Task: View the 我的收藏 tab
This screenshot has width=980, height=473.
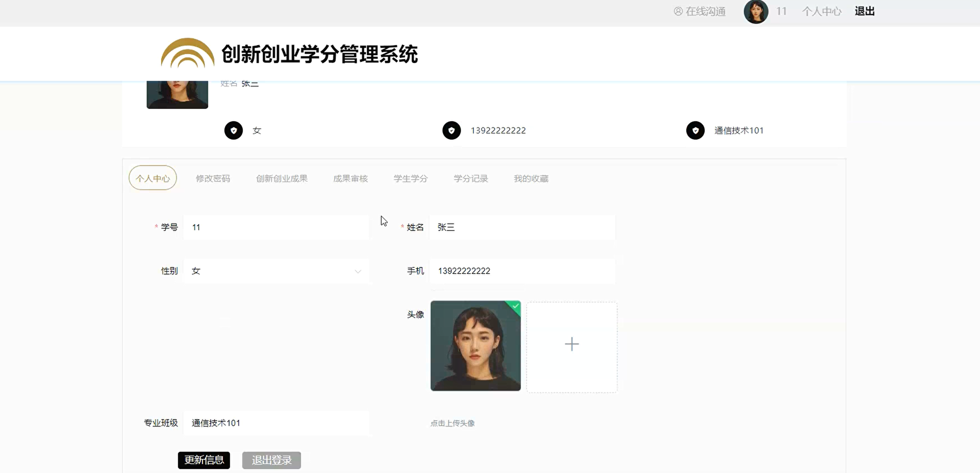Action: click(531, 179)
